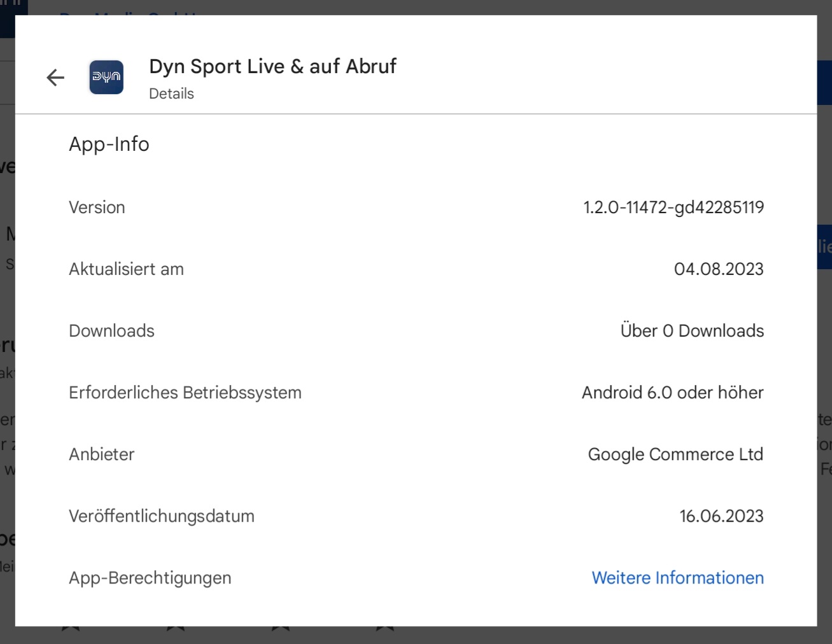Click the Android 6.0 oder höher value
832x644 pixels.
672,393
